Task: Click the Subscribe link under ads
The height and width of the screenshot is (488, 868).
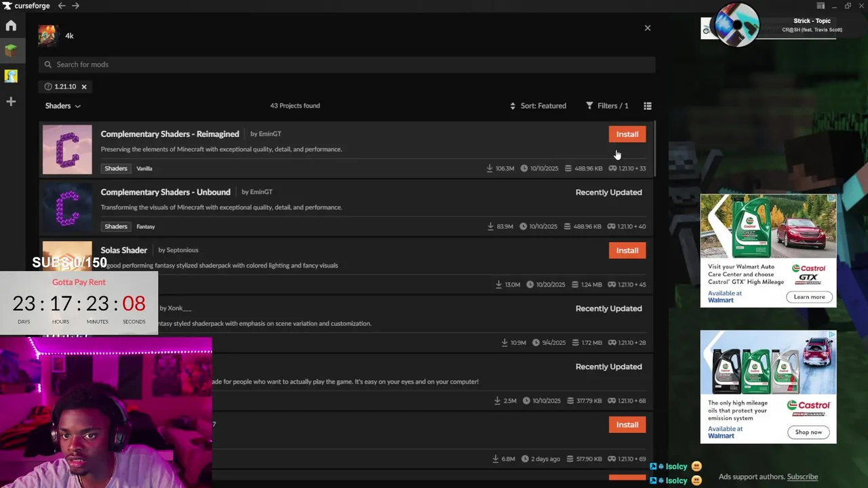Action: click(x=802, y=476)
